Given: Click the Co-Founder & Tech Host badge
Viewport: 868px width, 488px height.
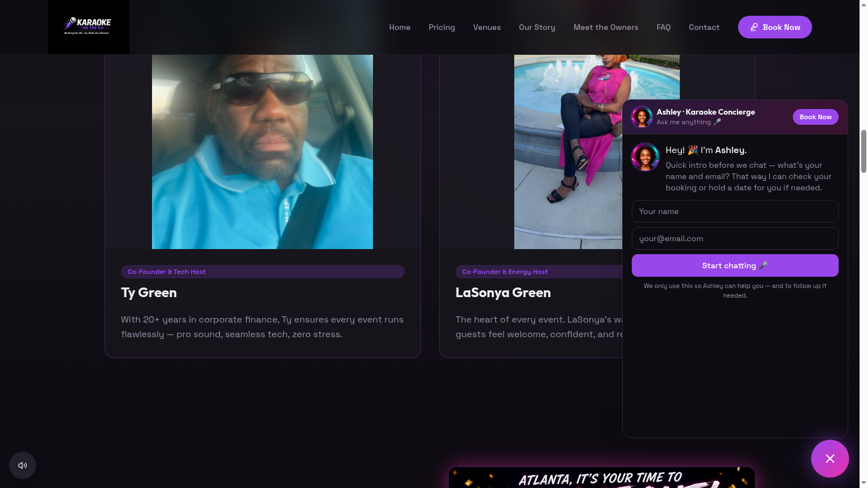Looking at the screenshot, I should [x=263, y=272].
